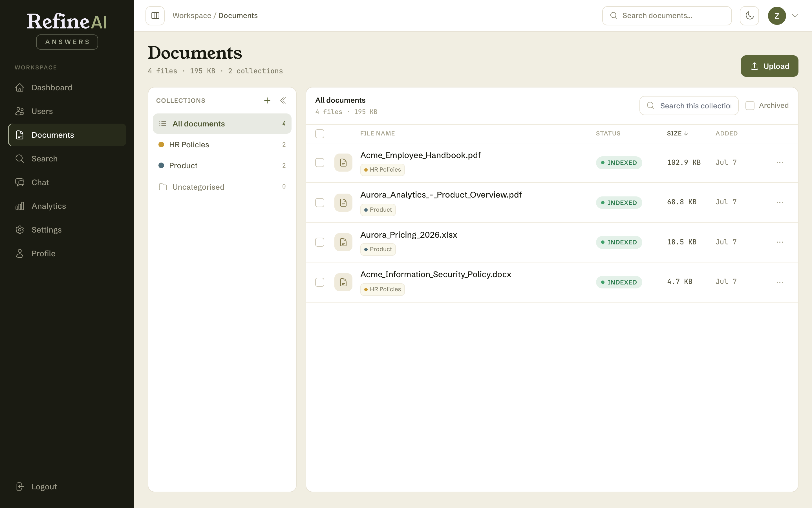Open file icon for Acme_Information_Security_Policy.docx
812x508 pixels.
coord(343,282)
